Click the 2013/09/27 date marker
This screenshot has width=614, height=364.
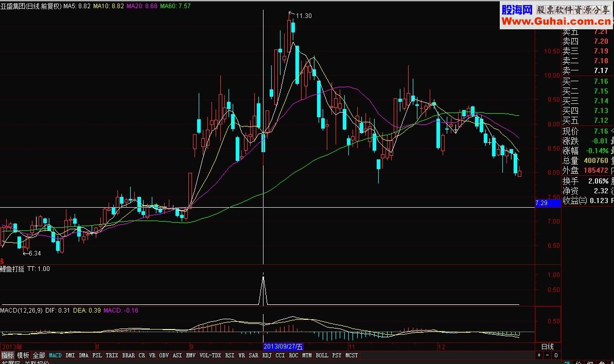pos(283,347)
